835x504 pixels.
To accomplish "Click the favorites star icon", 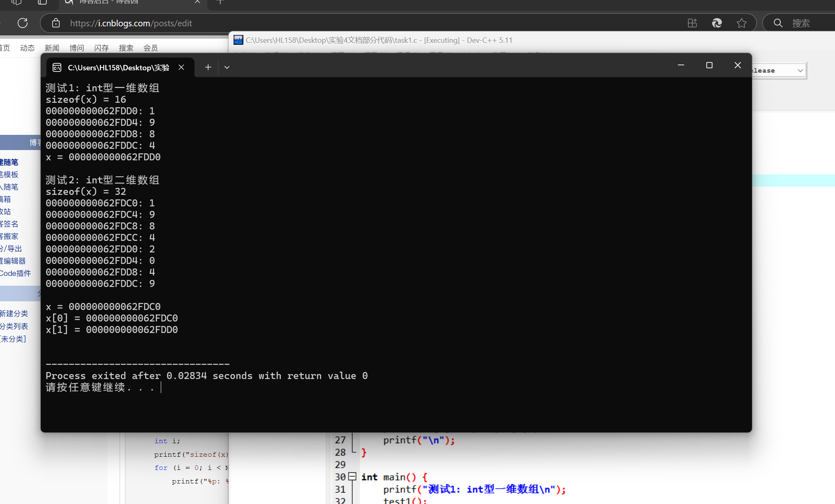I will click(742, 23).
